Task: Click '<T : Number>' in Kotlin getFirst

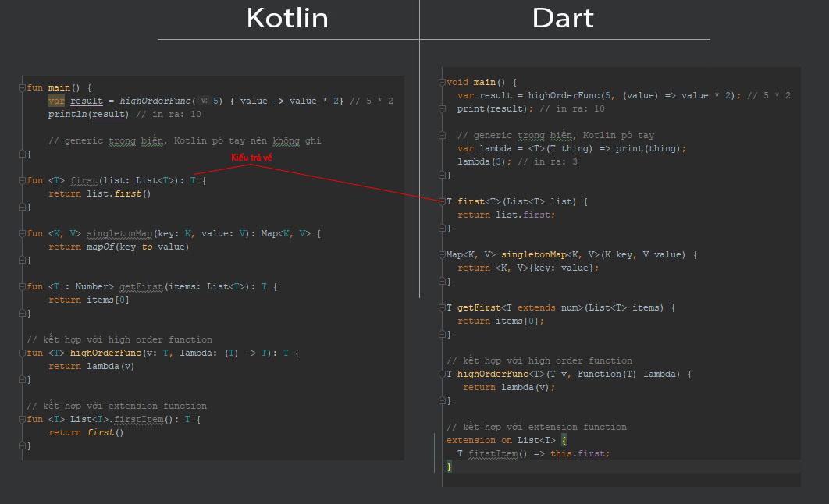Action: point(81,286)
